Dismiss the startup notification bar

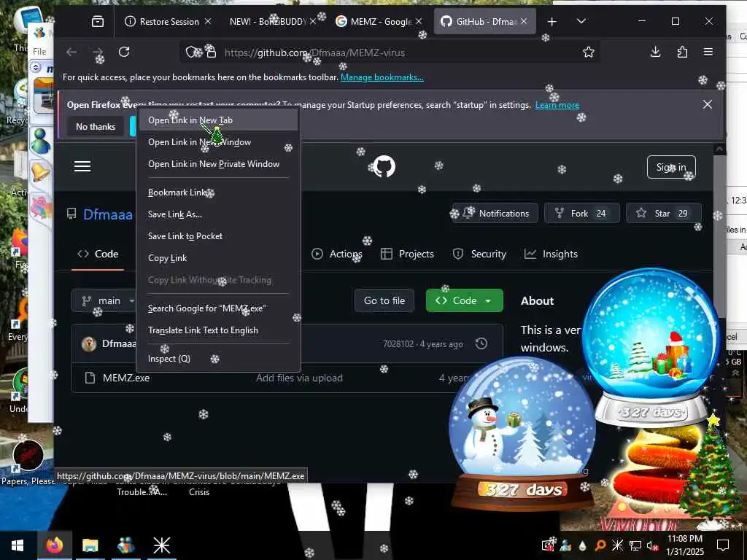click(x=707, y=104)
